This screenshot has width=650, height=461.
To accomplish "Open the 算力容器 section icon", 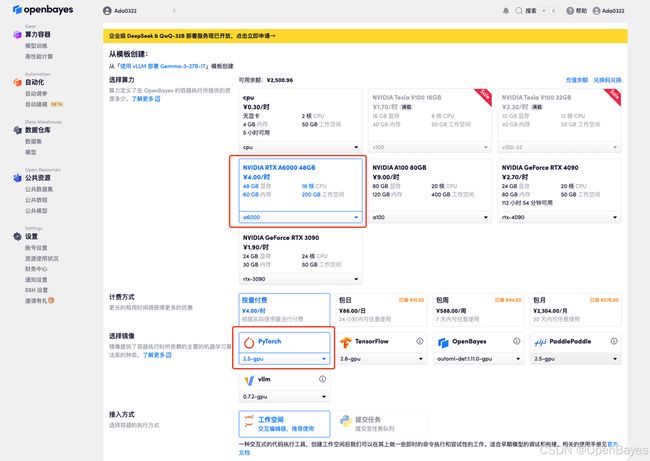I will 17,34.
